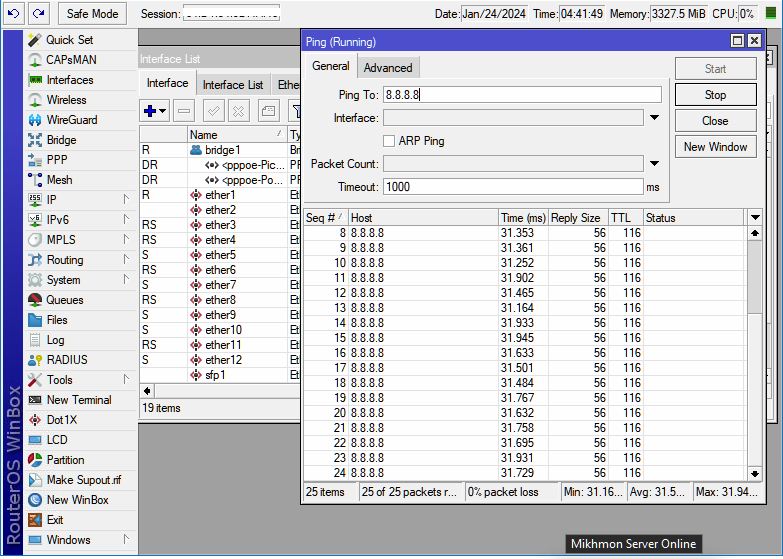Click ping results scrollbar down arrow
This screenshot has width=783, height=559.
(755, 473)
